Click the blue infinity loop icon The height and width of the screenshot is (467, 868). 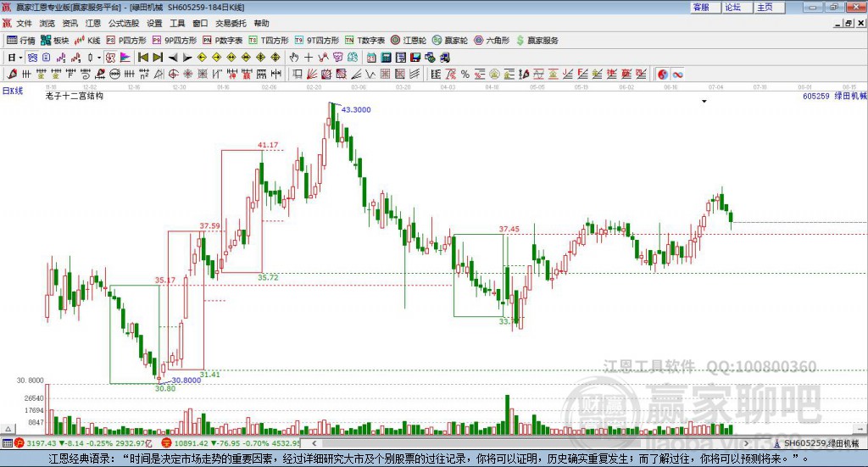[x=678, y=74]
